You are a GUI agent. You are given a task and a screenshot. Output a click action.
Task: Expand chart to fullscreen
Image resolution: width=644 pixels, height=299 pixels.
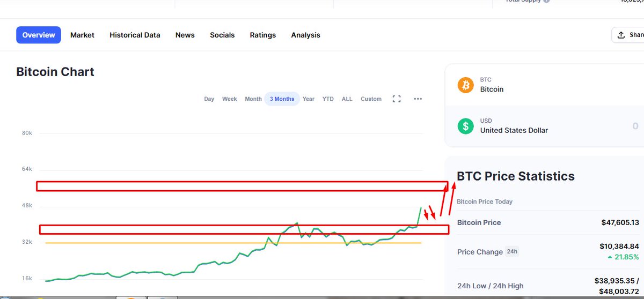coord(397,99)
